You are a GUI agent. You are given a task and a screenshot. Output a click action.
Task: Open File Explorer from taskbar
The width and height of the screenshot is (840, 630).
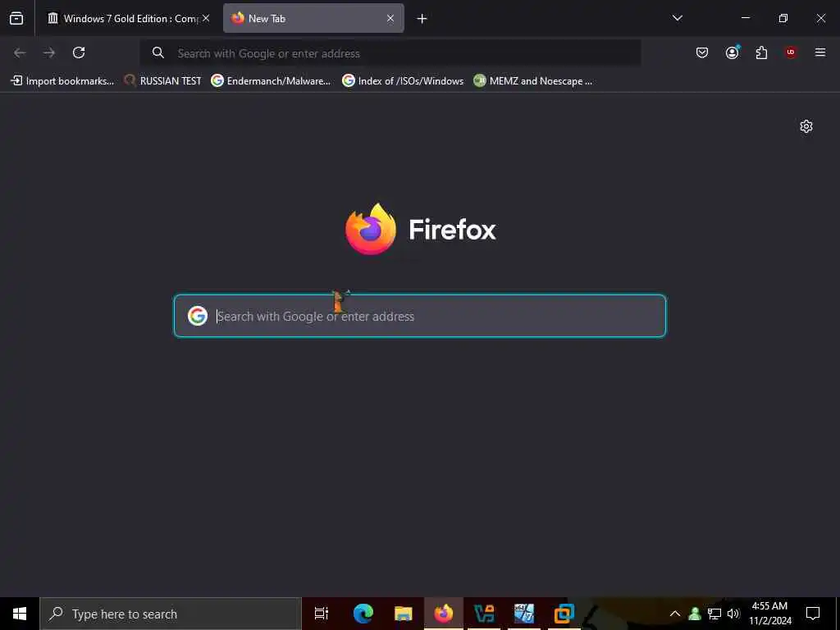403,614
